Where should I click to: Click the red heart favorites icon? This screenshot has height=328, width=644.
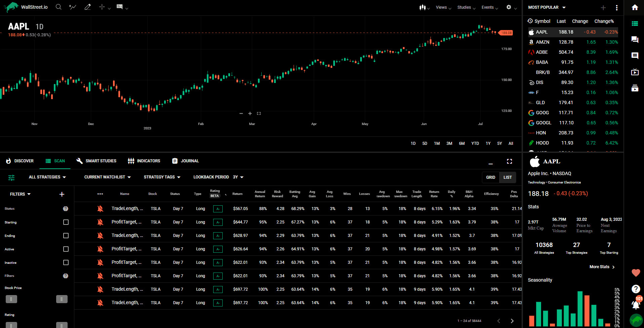pos(636,273)
